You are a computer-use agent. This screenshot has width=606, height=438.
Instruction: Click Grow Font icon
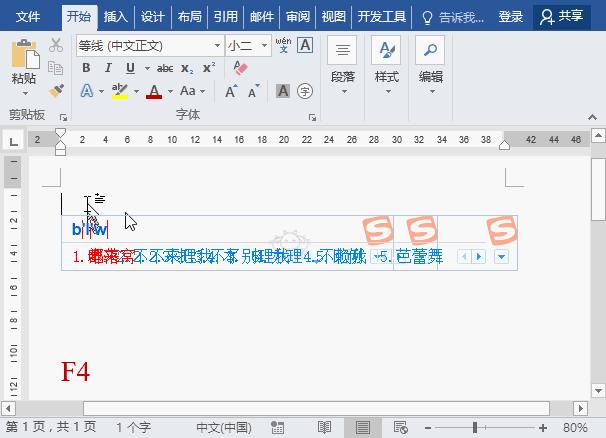tap(231, 92)
